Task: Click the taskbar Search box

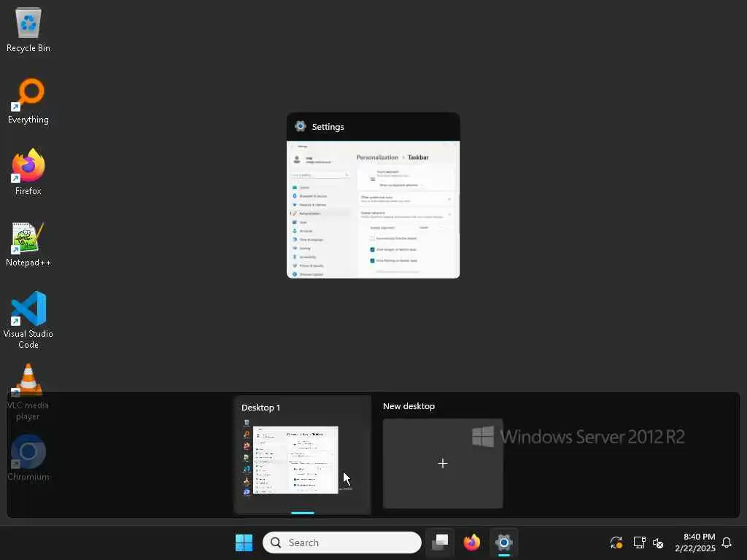Action: coord(342,542)
